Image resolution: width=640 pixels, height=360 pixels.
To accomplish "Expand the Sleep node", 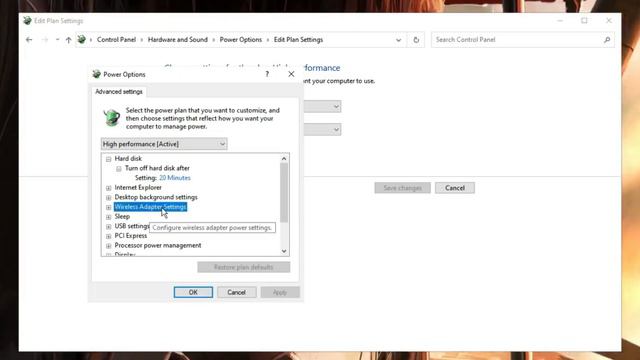I will (109, 217).
